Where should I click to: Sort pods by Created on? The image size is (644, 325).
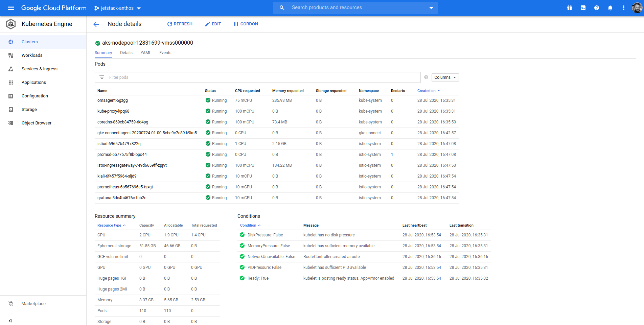tap(429, 91)
